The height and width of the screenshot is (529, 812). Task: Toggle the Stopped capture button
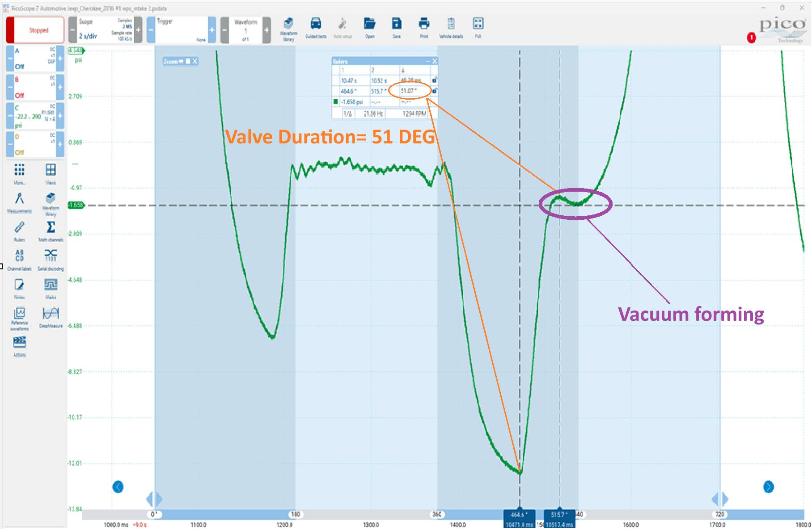point(35,30)
